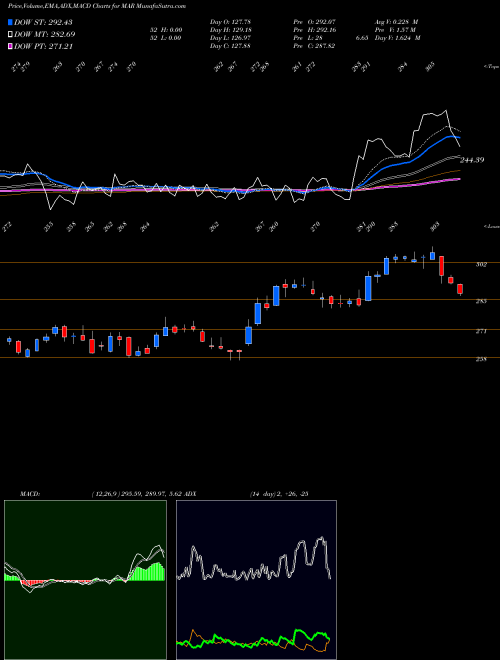Click the 'Pre C: 287.82' value

[316, 46]
